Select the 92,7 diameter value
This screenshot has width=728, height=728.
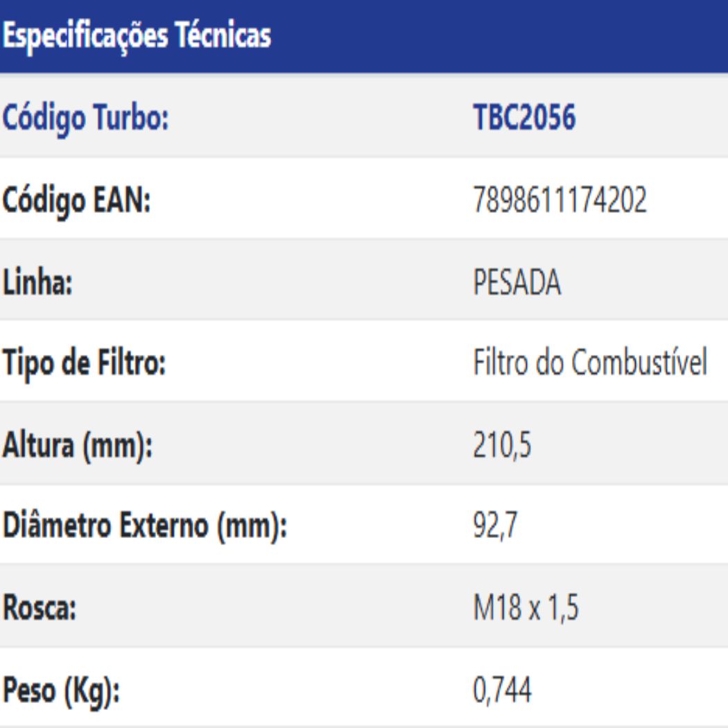coord(495,528)
